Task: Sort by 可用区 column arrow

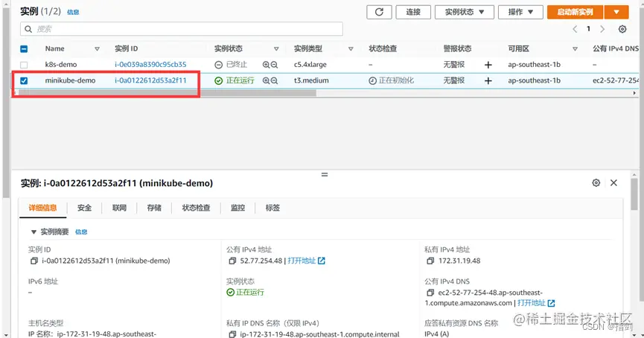Action: (x=575, y=49)
